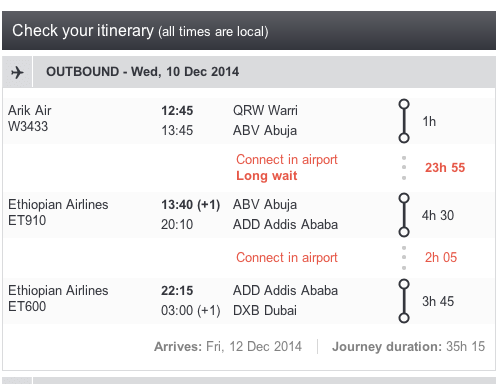Image resolution: width=500 pixels, height=384 pixels.
Task: Click the ET600 flight duration line icon
Action: click(x=404, y=301)
